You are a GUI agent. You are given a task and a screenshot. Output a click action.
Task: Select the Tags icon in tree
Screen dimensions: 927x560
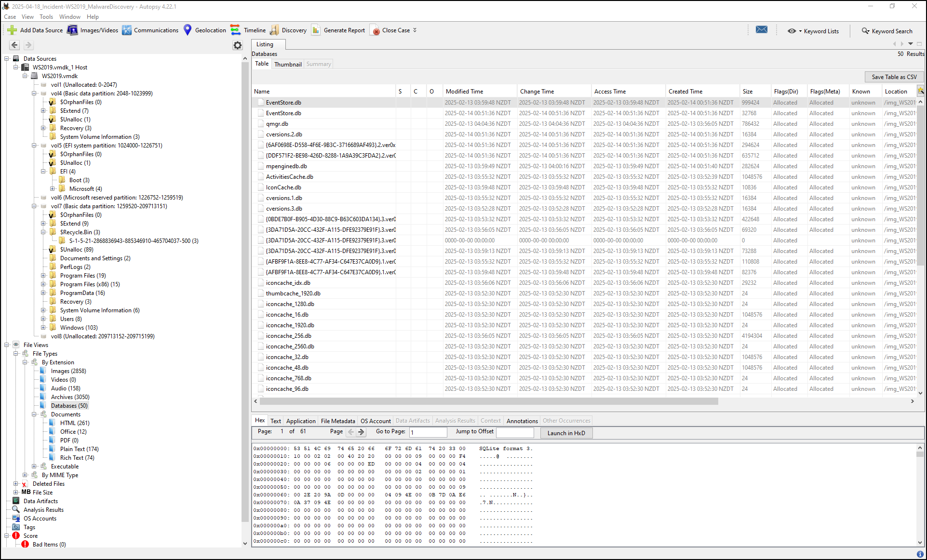16,527
